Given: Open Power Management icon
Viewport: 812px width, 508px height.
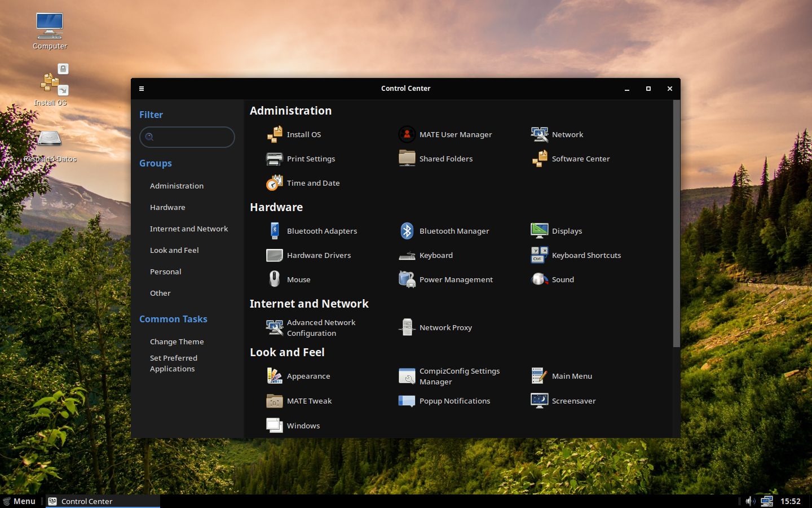Looking at the screenshot, I should point(407,279).
